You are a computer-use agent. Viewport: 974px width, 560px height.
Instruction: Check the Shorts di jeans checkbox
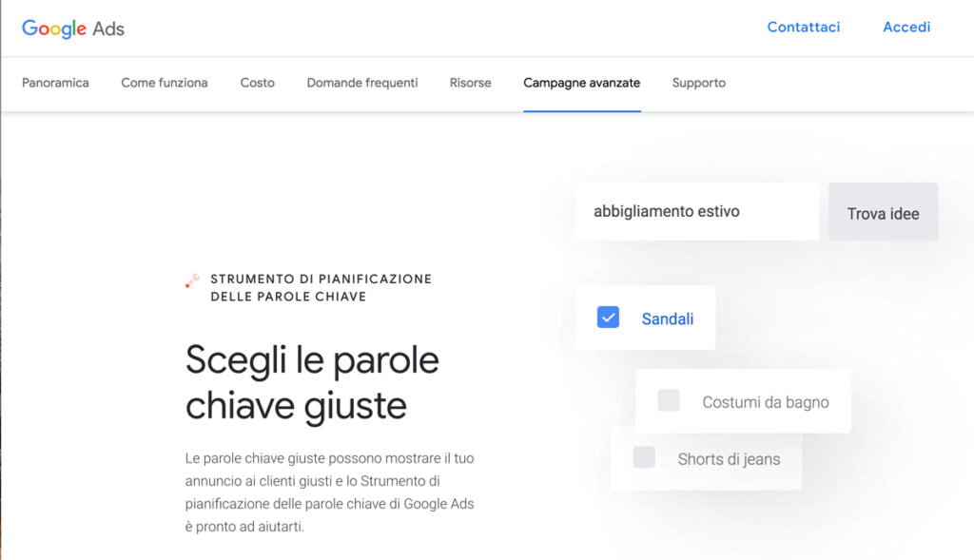point(644,457)
